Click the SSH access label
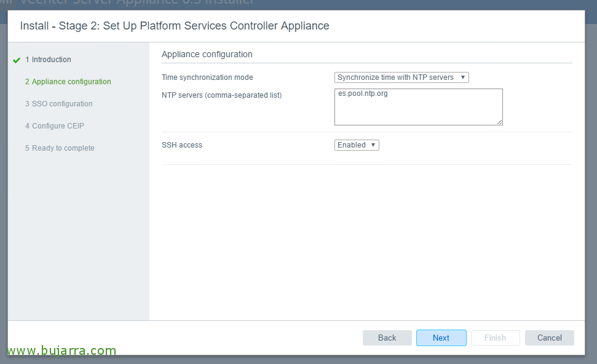The height and width of the screenshot is (364, 597). [182, 145]
